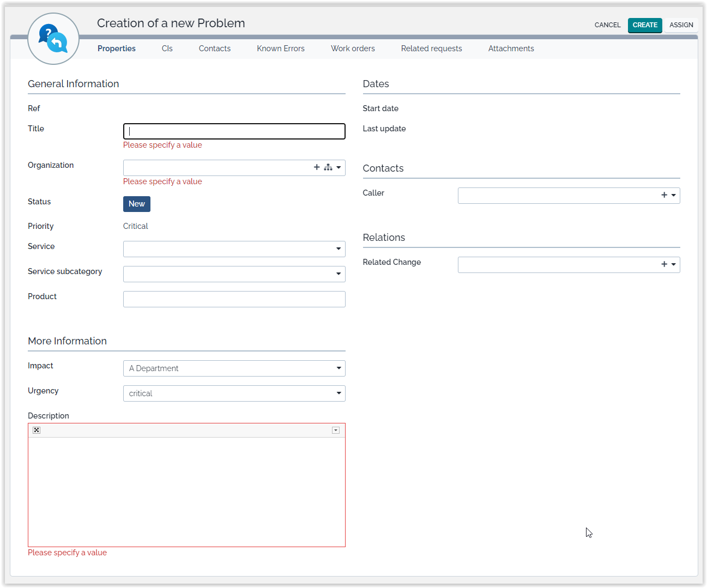Maximize the Description editor with the fullscreen icon
The image size is (707, 588).
tap(37, 431)
